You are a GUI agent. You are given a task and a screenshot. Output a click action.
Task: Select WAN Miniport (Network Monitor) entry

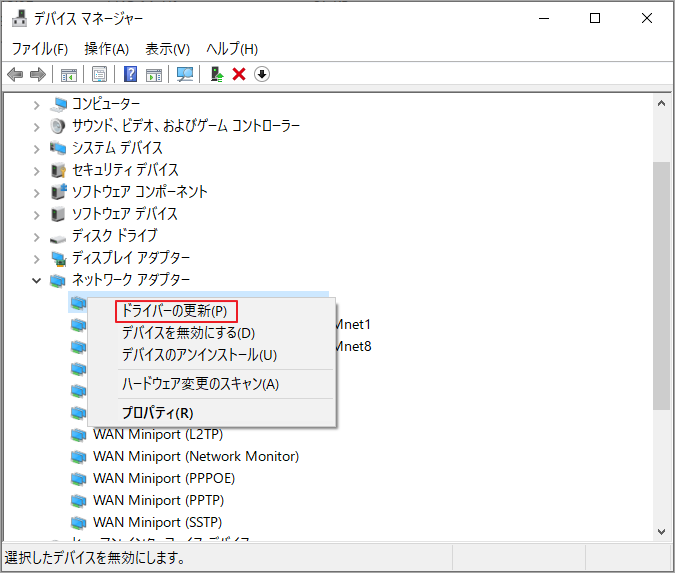click(x=195, y=456)
